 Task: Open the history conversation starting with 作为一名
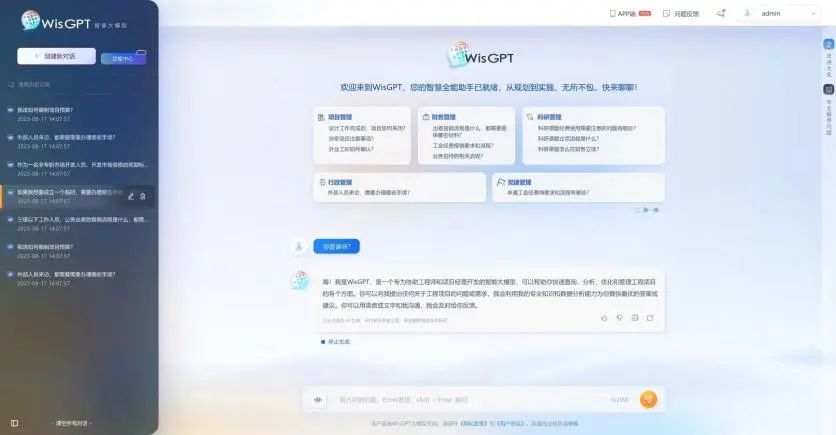[x=77, y=168]
